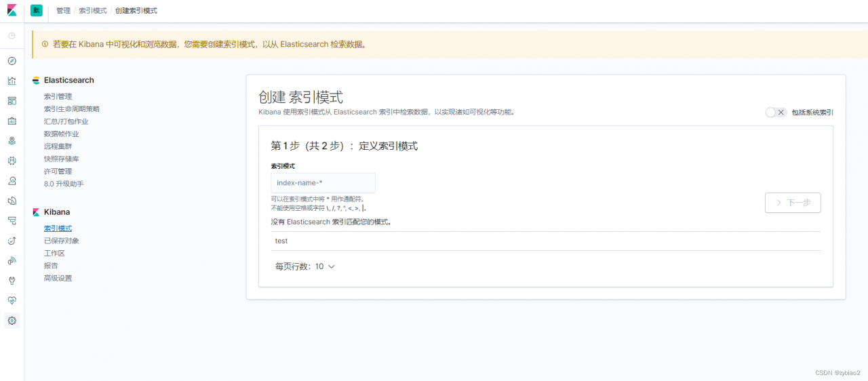
Task: Open the Dashboard sidebar icon
Action: click(12, 101)
